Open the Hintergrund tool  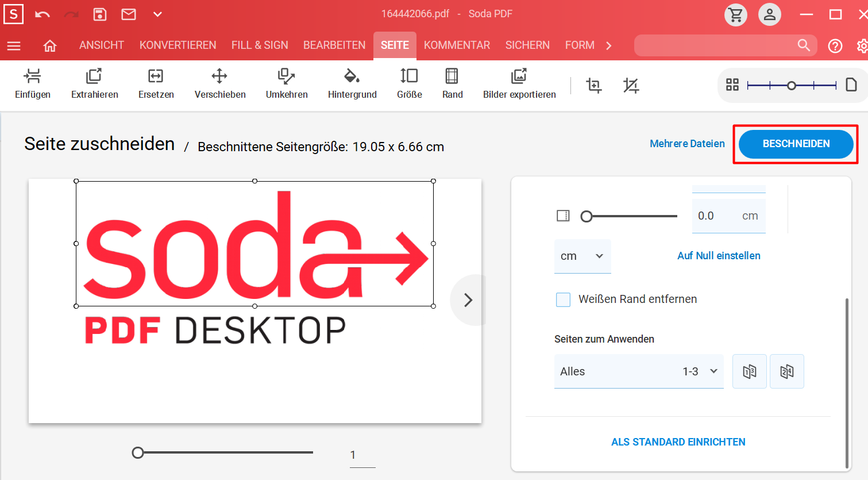pos(352,84)
